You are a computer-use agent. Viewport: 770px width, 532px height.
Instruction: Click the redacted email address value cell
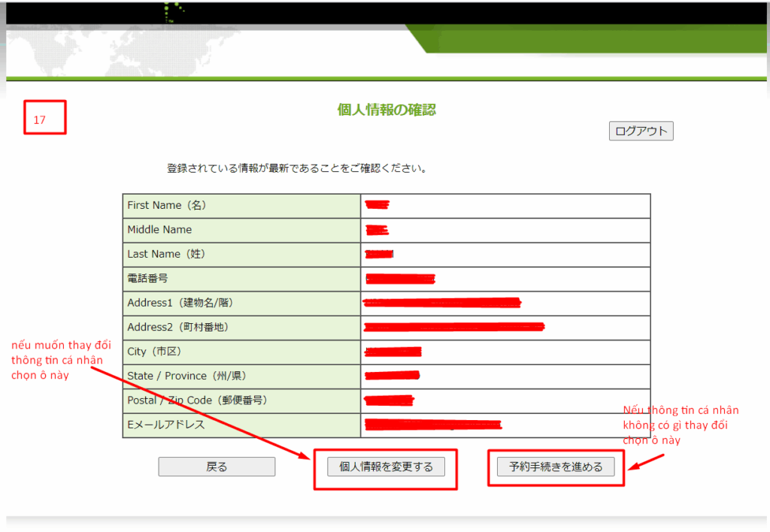(505, 425)
